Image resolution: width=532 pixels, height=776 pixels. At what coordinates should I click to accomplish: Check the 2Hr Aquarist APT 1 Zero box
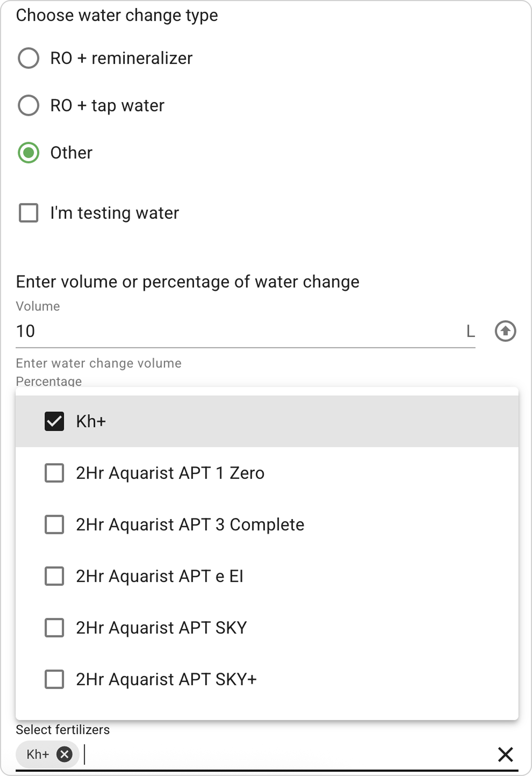click(55, 473)
